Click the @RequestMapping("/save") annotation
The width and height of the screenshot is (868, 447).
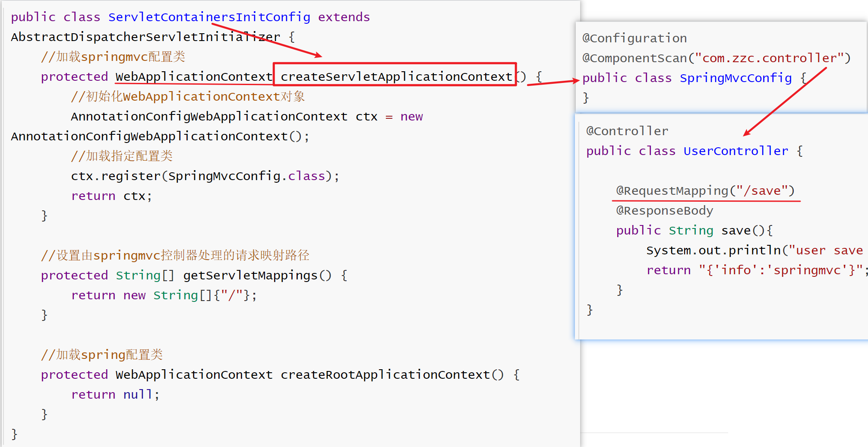(705, 190)
